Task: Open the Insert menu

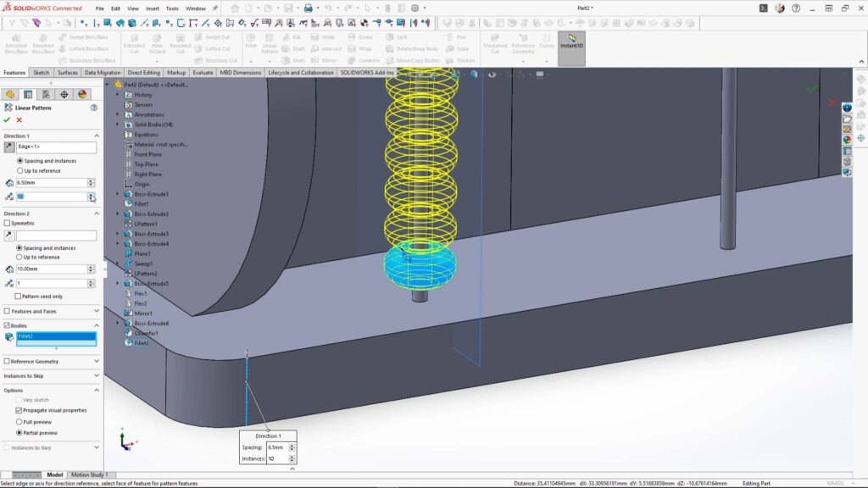Action: (x=152, y=8)
